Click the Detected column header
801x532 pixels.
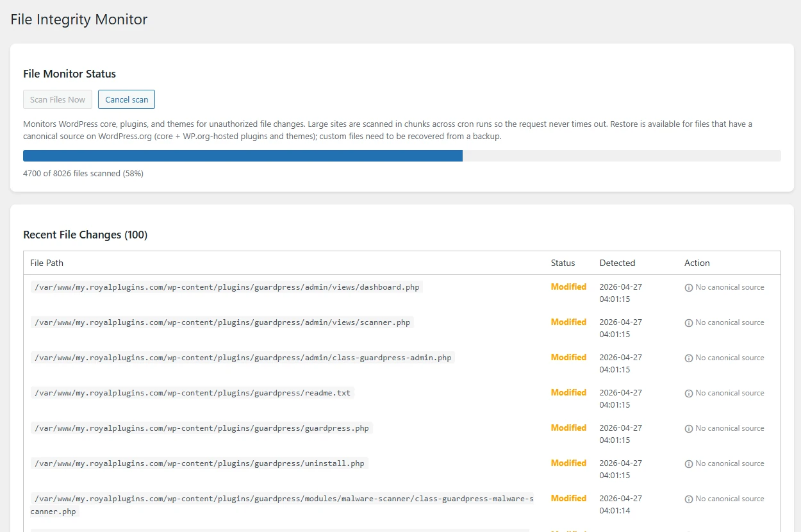[617, 263]
